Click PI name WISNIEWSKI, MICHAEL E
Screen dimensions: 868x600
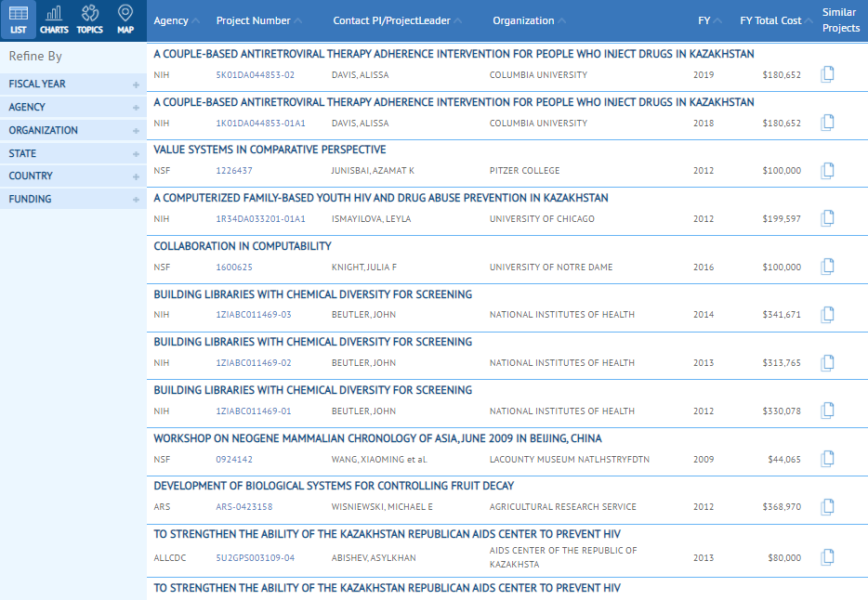click(382, 507)
